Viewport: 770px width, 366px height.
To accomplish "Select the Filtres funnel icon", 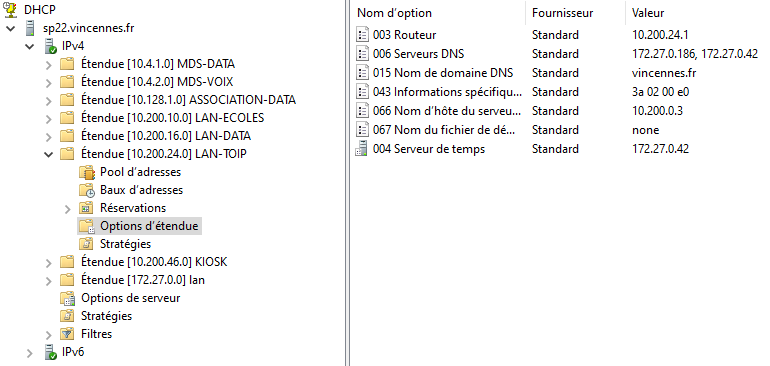I will click(67, 334).
